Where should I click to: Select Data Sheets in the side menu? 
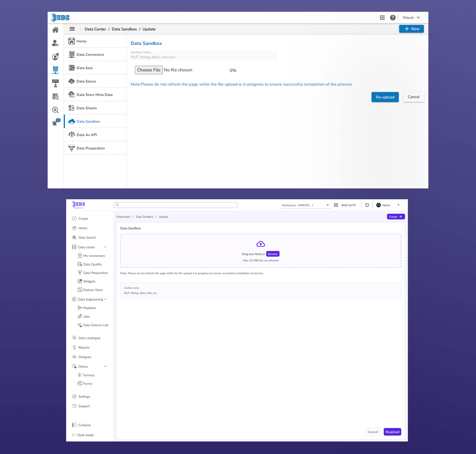(87, 108)
